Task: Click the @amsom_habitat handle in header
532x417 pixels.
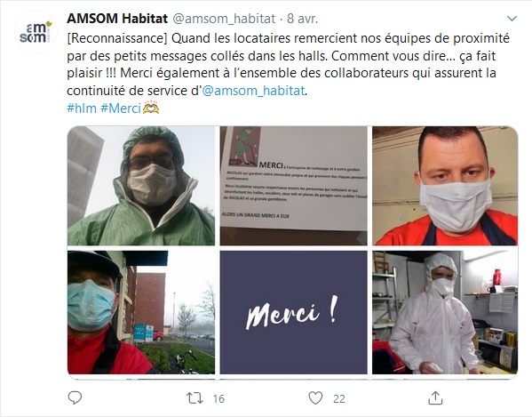Action: click(x=224, y=19)
